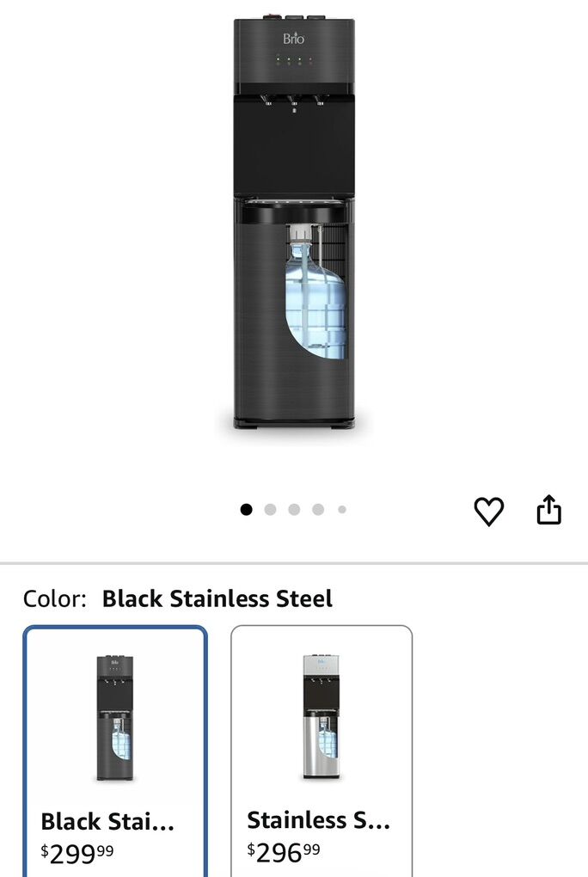Tap the "Black Stai..." option label
This screenshot has height=877, width=588.
107,821
